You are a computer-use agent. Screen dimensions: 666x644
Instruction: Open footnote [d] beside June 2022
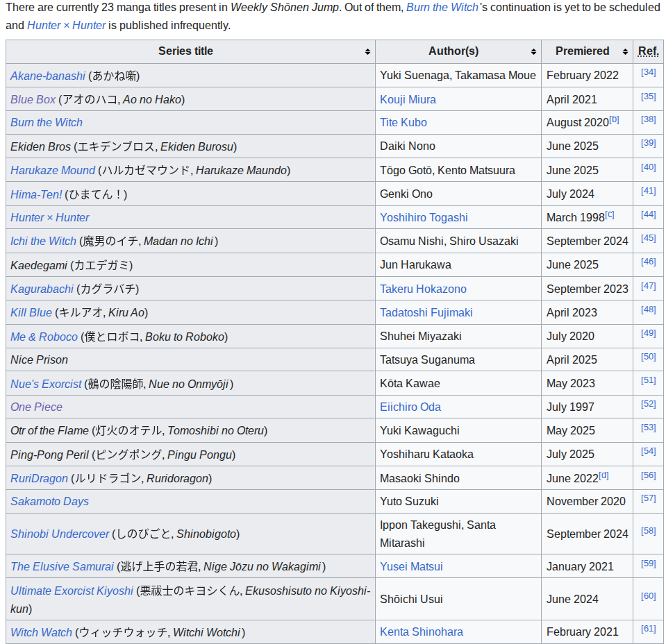click(x=603, y=476)
